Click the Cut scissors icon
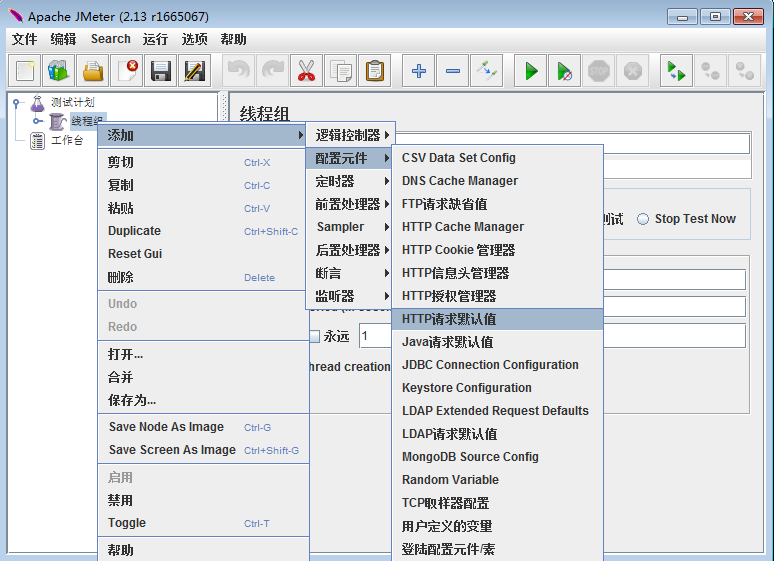The width and height of the screenshot is (774, 561). point(306,71)
